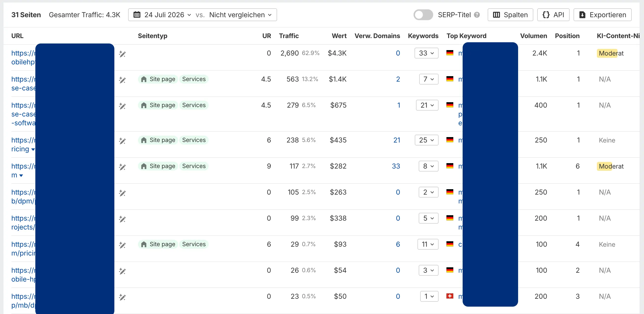The height and width of the screenshot is (314, 644).
Task: Expand URL arrow next to 'm' in 117 row
Action: pyautogui.click(x=21, y=176)
